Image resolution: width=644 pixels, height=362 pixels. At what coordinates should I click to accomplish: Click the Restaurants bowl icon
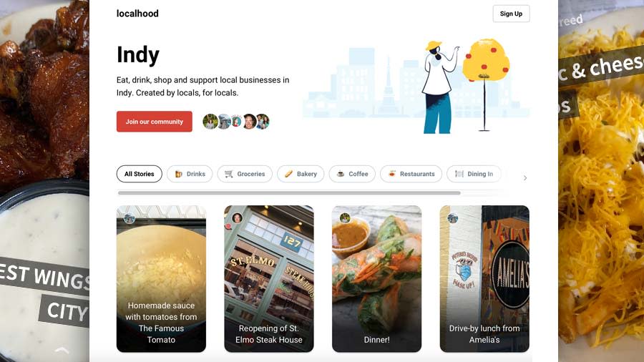click(x=392, y=174)
